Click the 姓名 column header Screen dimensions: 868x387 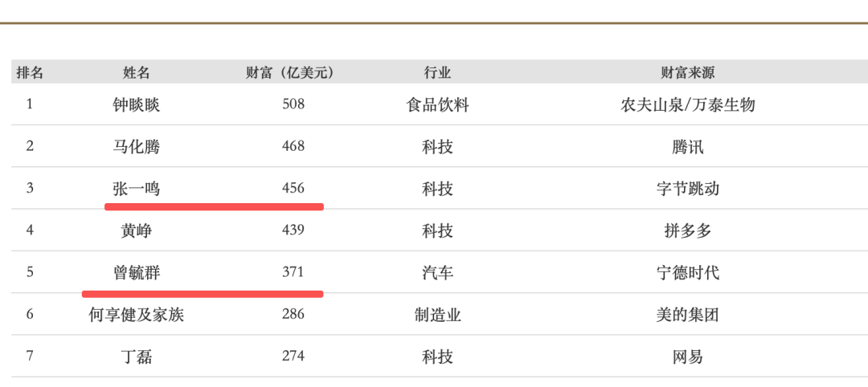(x=137, y=72)
